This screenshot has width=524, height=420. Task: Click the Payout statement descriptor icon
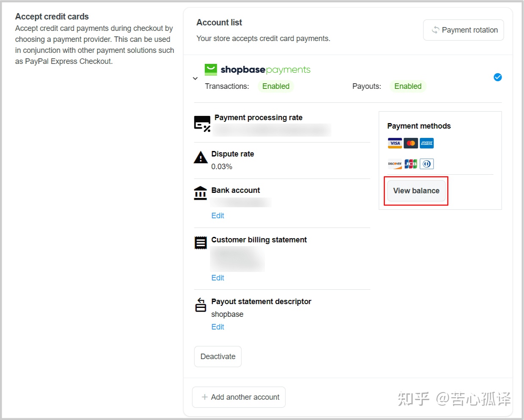[x=201, y=305]
